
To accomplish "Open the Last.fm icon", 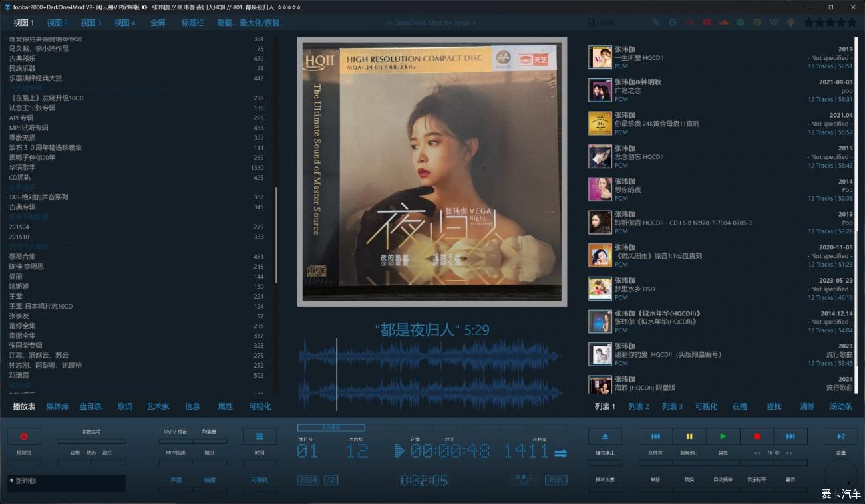I will tap(689, 23).
